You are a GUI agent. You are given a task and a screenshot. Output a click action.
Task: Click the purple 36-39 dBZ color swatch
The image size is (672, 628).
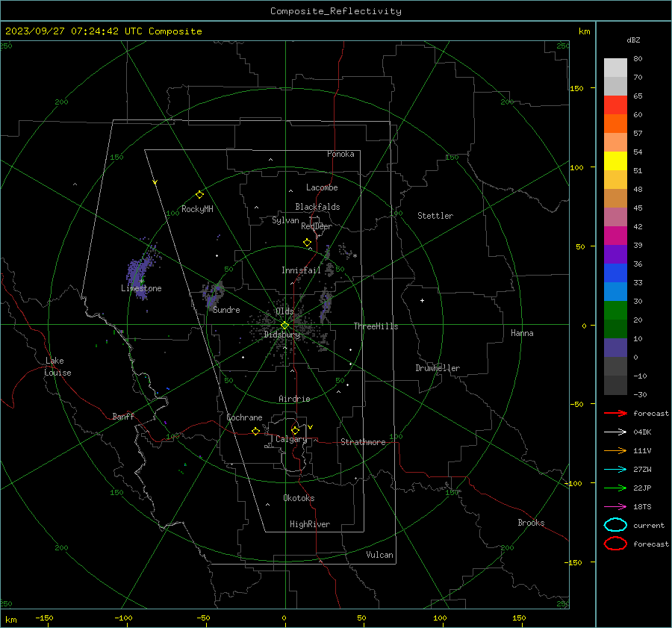coord(615,254)
